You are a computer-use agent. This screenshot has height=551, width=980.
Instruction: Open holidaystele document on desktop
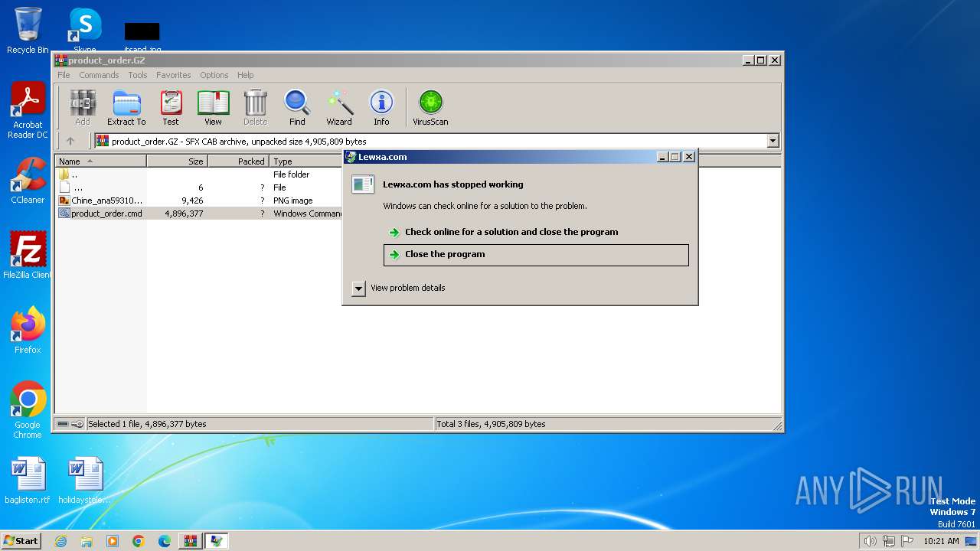point(85,481)
